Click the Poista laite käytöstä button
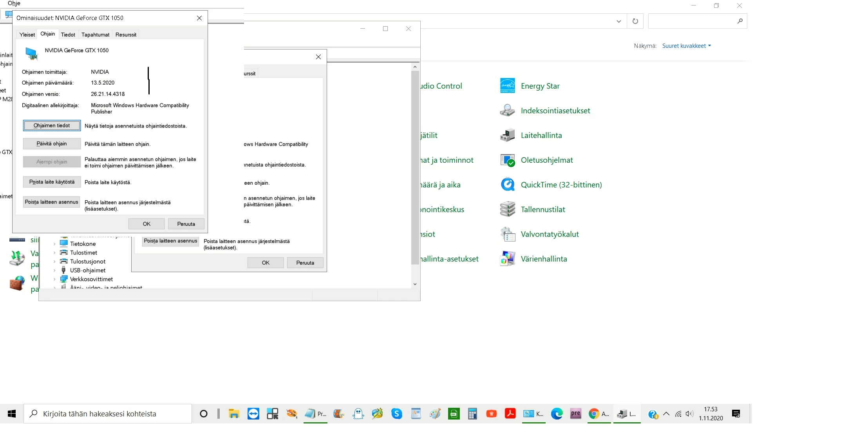This screenshot has height=436, width=868. click(x=52, y=182)
